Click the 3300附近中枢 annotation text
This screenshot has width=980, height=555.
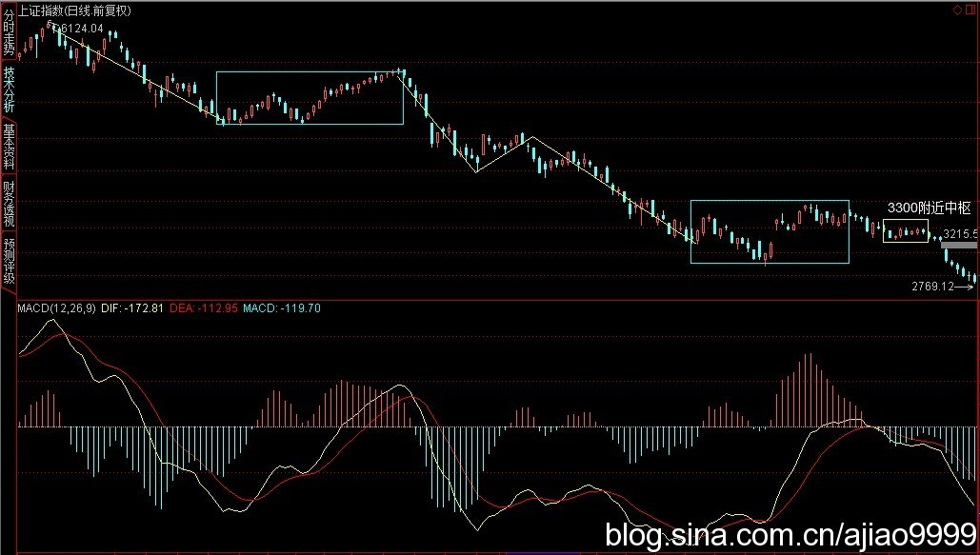929,208
